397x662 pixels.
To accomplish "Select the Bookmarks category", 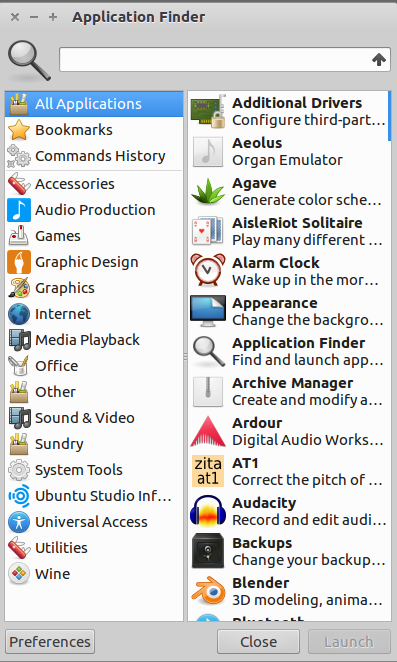I will coord(94,130).
